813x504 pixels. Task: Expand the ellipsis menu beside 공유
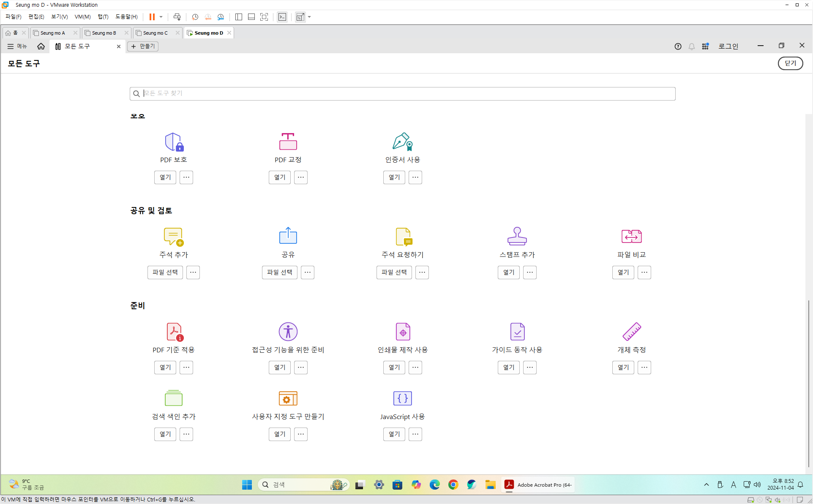coord(308,272)
